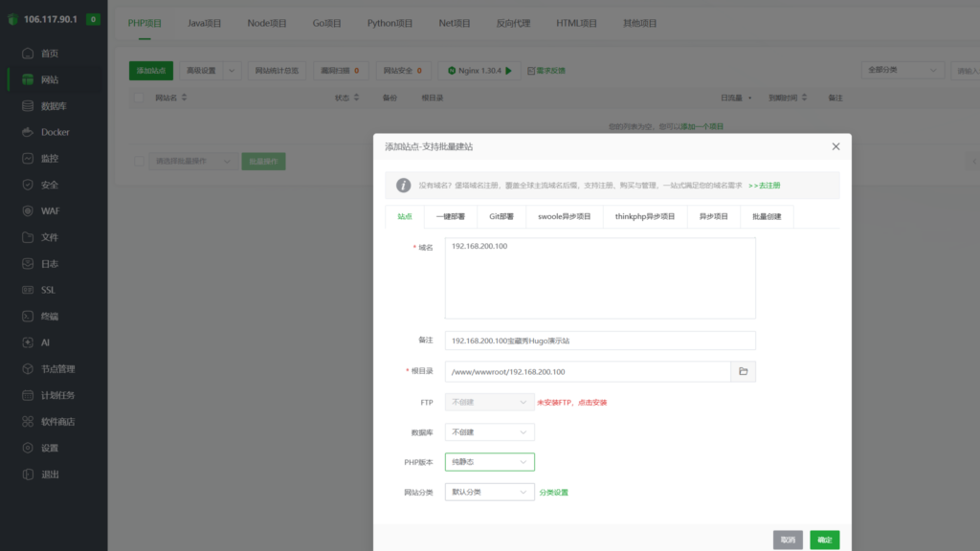This screenshot has height=551, width=980.
Task: Open the WAF firewall icon
Action: [x=28, y=211]
